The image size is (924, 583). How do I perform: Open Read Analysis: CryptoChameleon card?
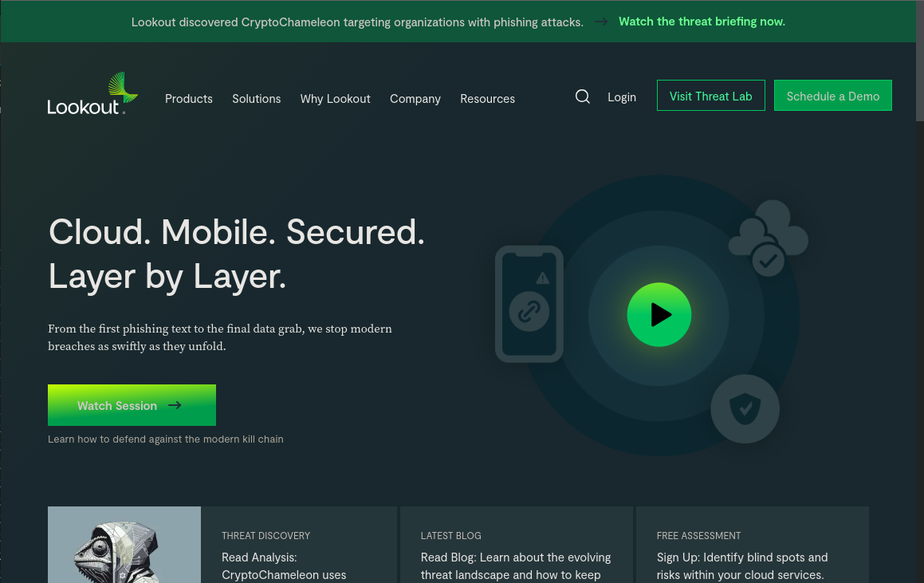coord(299,545)
